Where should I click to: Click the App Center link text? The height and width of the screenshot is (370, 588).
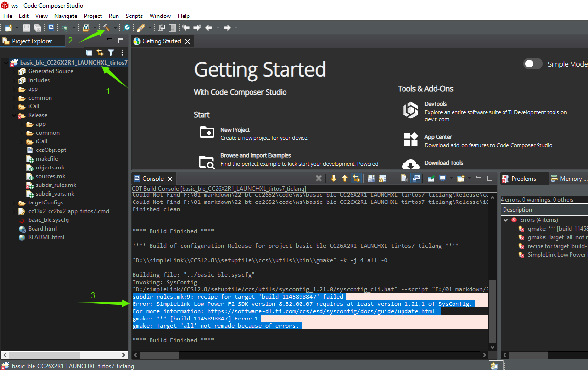438,137
